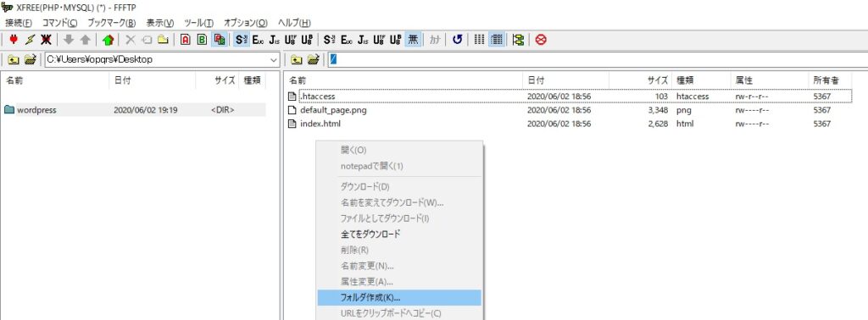Select JIS icon in group beside transfer modes

274,40
